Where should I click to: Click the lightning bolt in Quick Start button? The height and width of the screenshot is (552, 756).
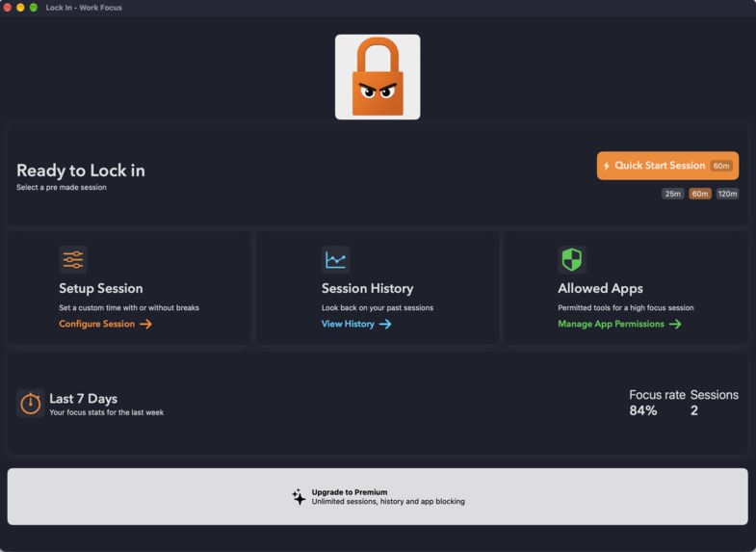[606, 166]
